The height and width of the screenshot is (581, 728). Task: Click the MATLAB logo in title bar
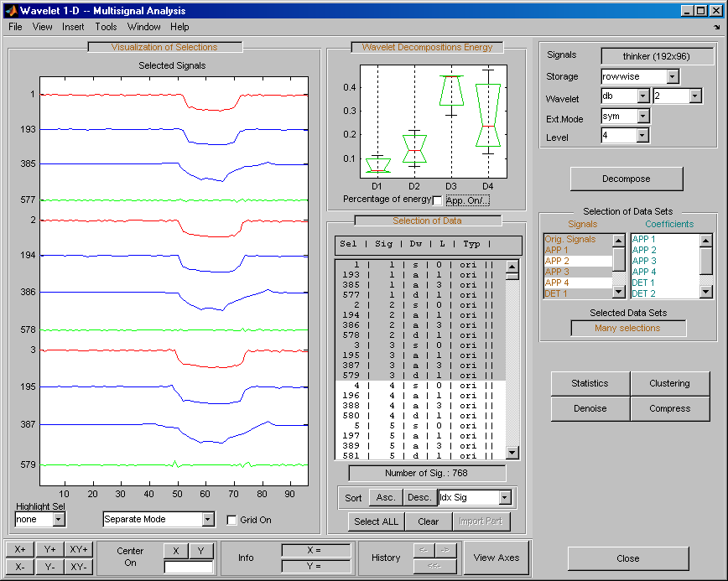click(11, 11)
